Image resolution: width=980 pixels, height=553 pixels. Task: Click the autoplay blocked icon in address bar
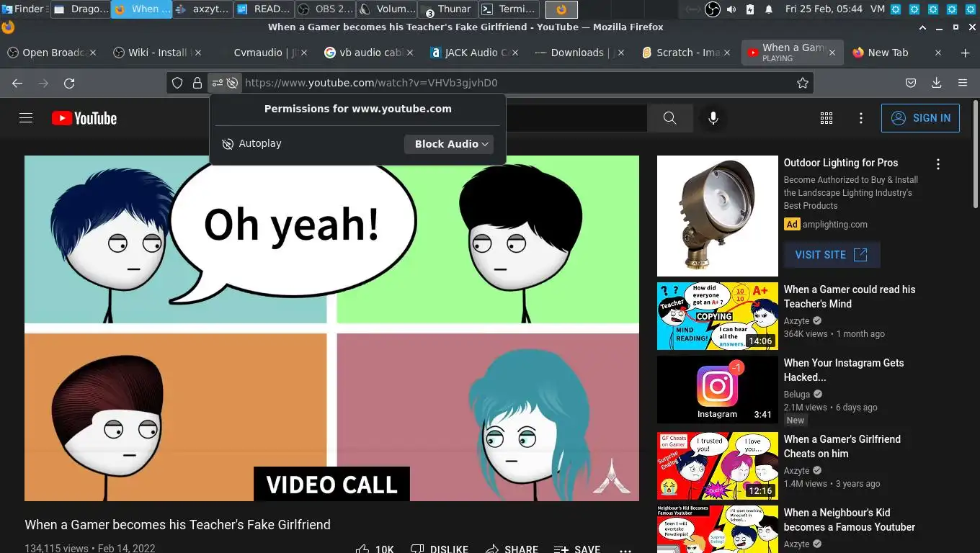[232, 83]
